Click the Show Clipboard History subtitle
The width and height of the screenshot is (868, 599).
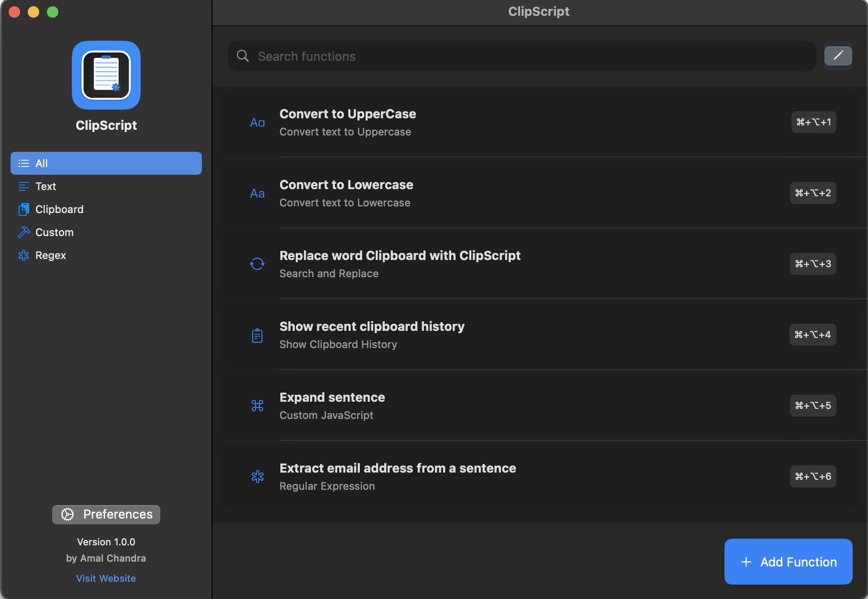pyautogui.click(x=338, y=344)
